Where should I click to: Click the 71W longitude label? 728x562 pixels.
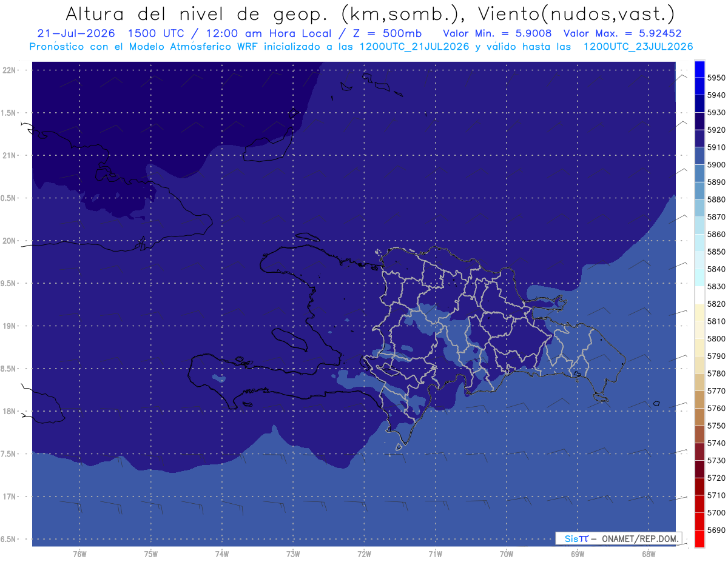(x=435, y=554)
